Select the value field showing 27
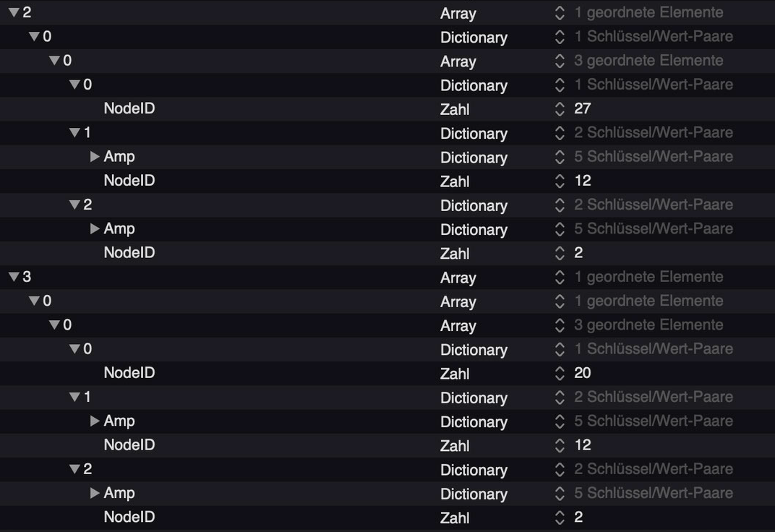This screenshot has width=775, height=532. click(583, 108)
